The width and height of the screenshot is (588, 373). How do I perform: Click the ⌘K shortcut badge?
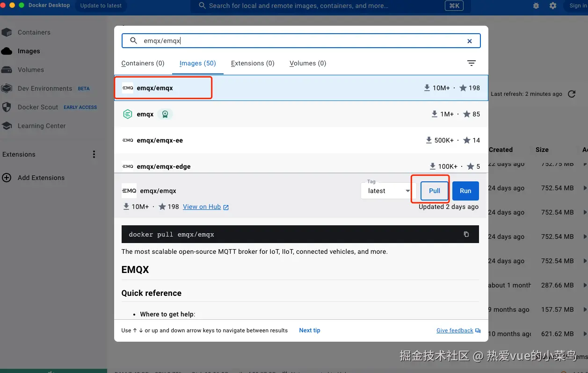[454, 6]
